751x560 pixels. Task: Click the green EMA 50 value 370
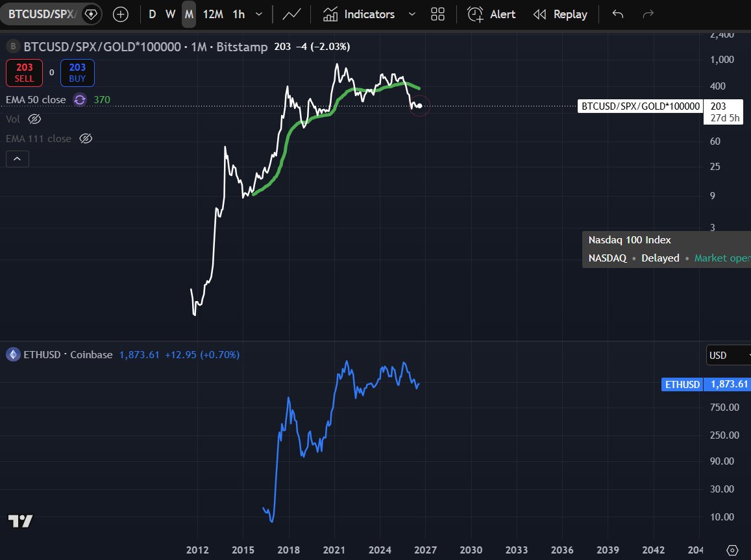[x=101, y=99]
